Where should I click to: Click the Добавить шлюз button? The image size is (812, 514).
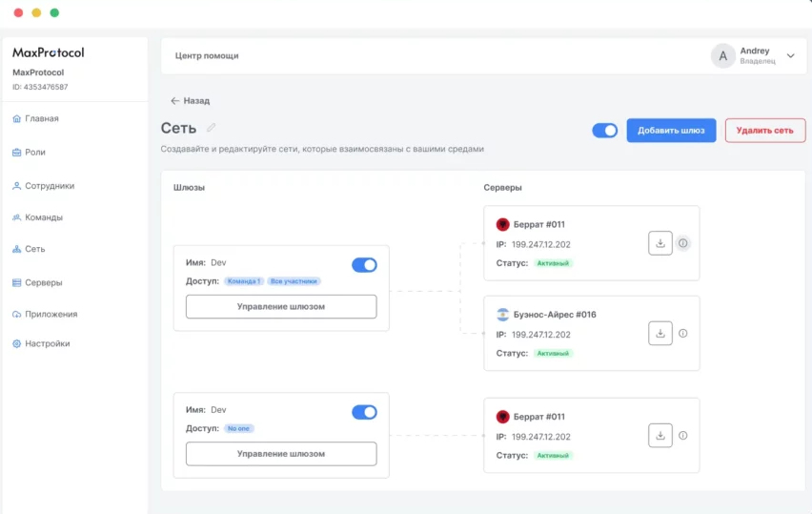click(671, 131)
